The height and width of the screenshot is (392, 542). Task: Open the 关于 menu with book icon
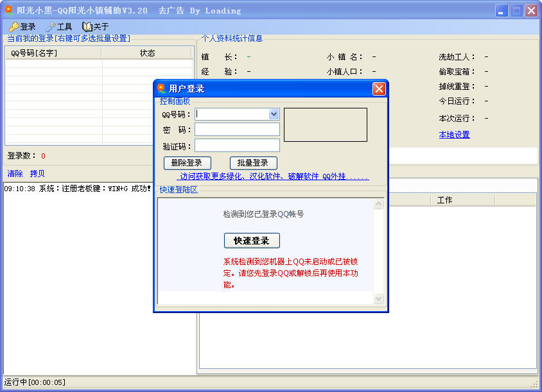coord(96,26)
